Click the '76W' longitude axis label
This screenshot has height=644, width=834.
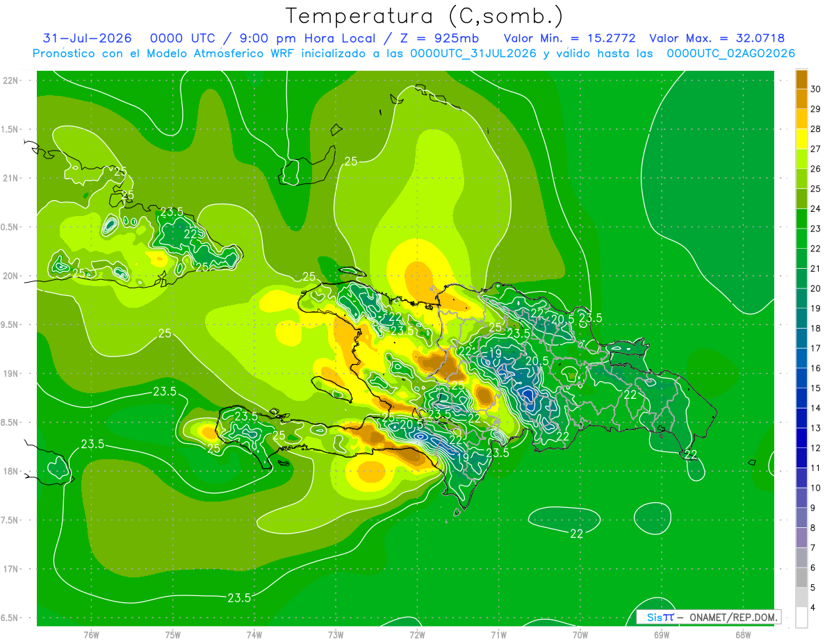point(91,635)
